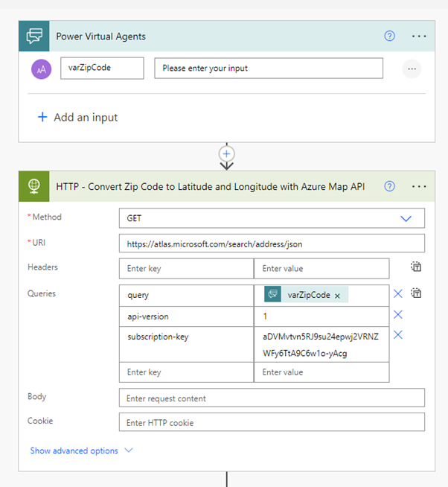
Task: Click the Headers Enter key field
Action: pos(186,268)
